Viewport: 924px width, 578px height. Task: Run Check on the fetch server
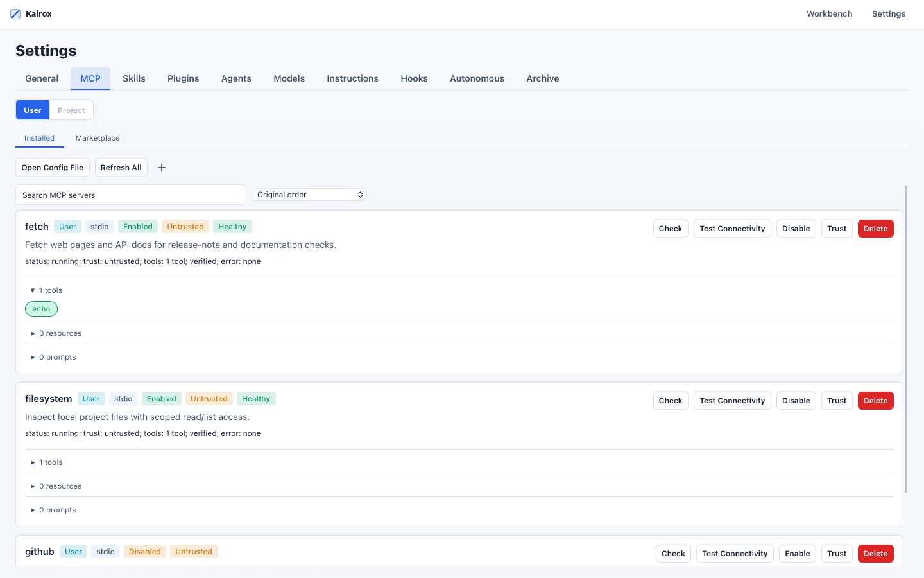(671, 229)
